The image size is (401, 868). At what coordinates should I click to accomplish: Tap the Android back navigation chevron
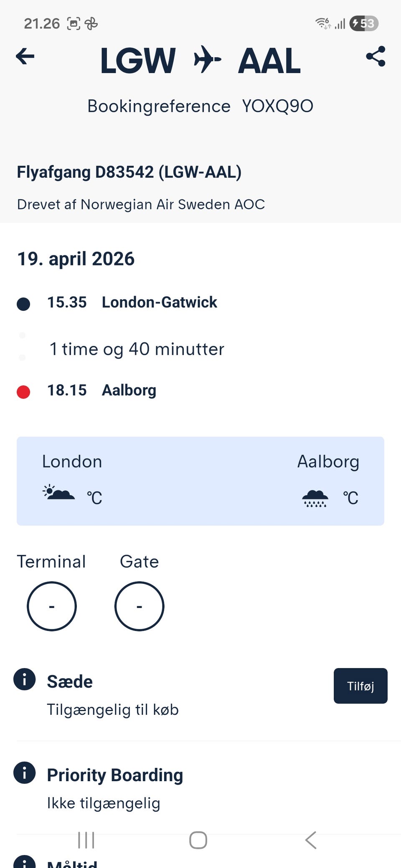[x=311, y=840]
